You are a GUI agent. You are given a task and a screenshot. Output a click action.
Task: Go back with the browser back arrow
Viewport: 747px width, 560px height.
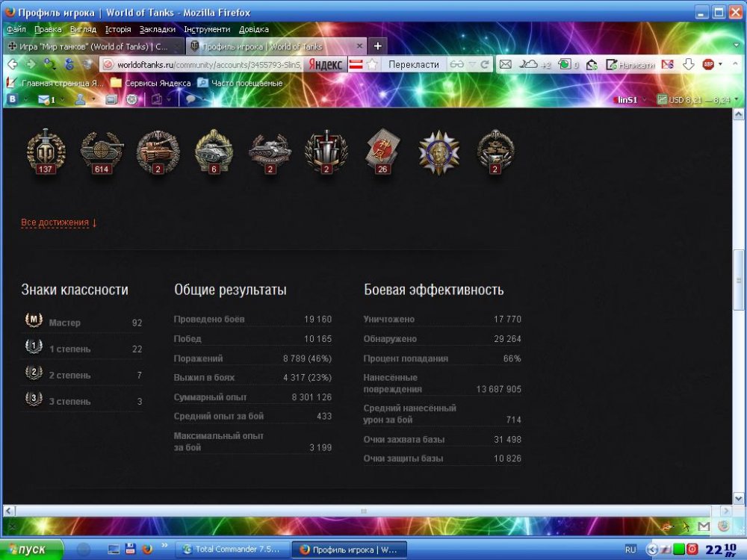click(x=13, y=63)
